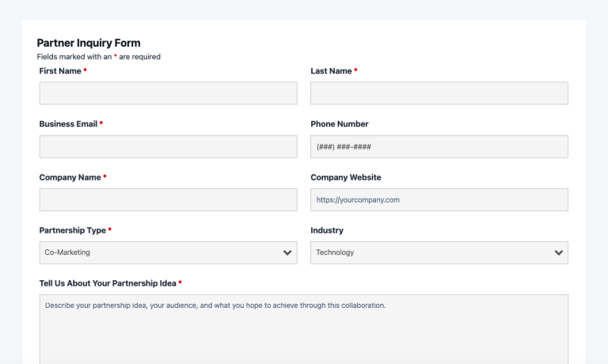Click the Last Name input field
Screen dimensions: 608x364
point(439,93)
